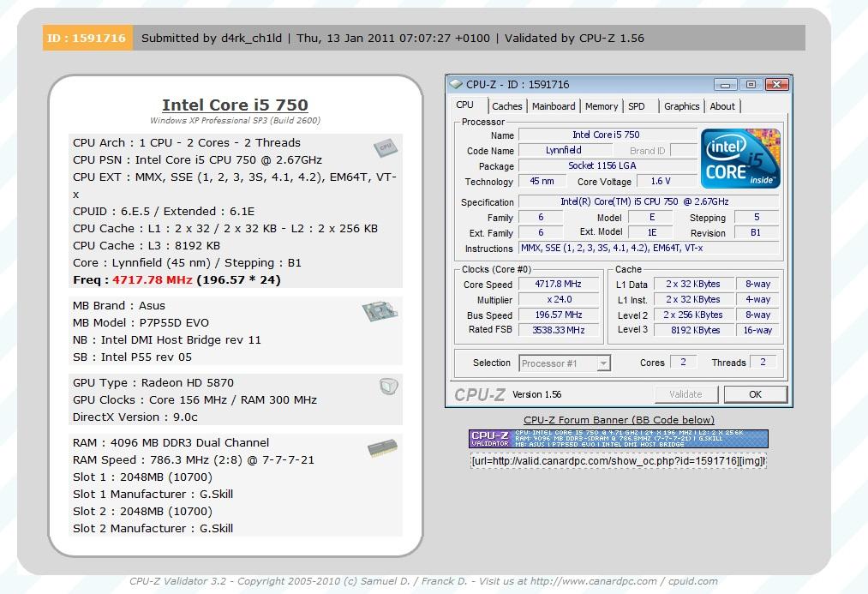Click the Package value Socket 1156 LGA
The width and height of the screenshot is (868, 594).
click(x=608, y=165)
